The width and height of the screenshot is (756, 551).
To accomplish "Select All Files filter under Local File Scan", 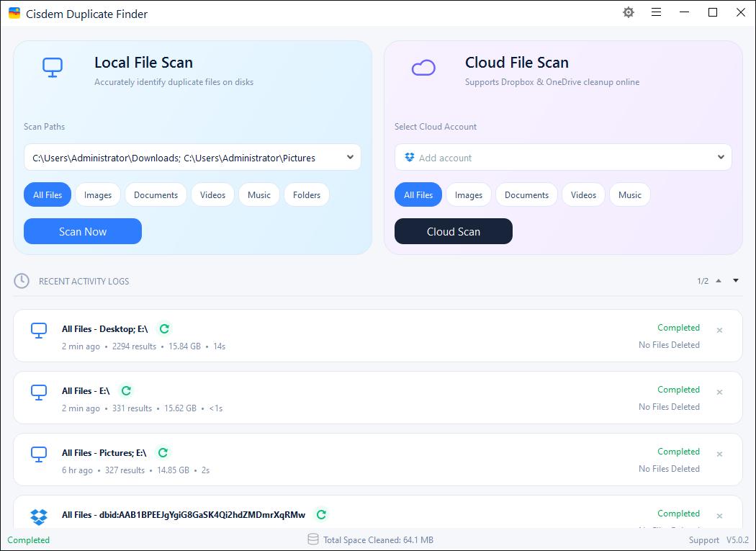I will 48,195.
